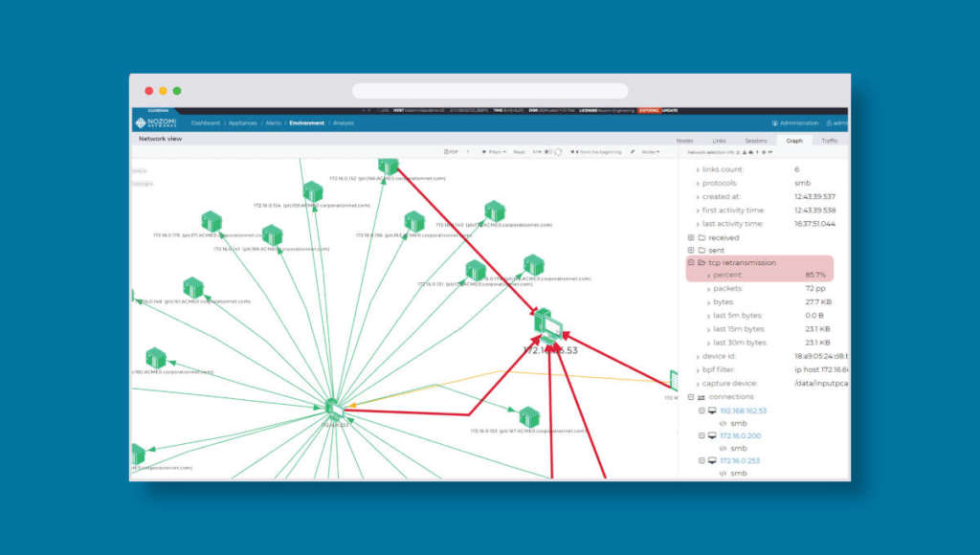
Task: Click the 192.168.102.53 monitor icon
Action: (x=712, y=411)
